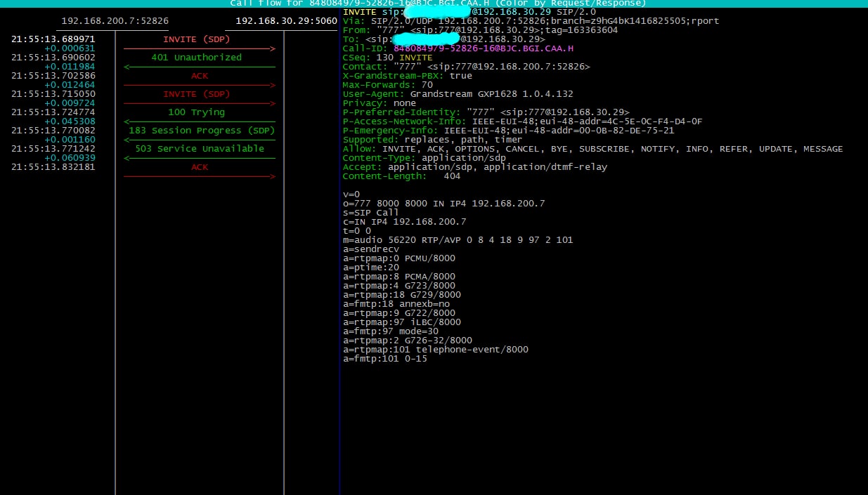Click the Supported: replaces, path, timer line

point(432,140)
